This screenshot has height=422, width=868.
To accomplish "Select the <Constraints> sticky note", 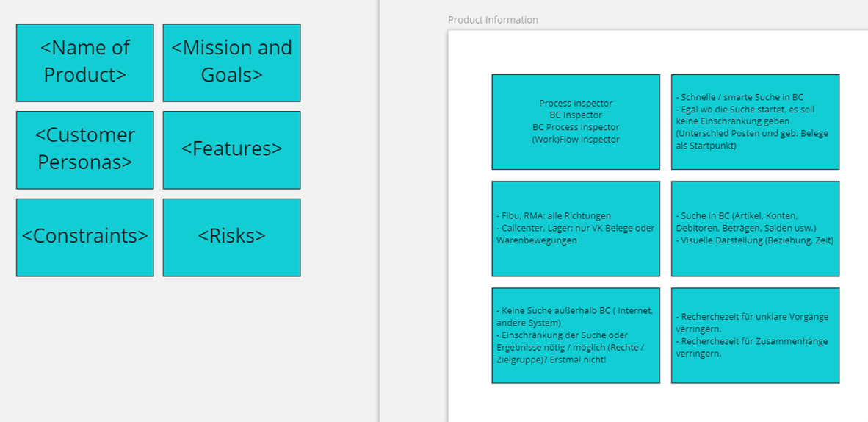I will (x=84, y=237).
